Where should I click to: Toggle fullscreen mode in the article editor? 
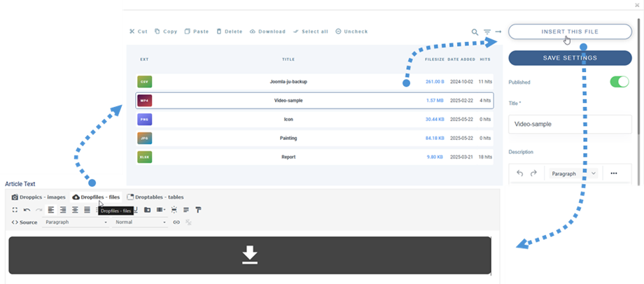(15, 210)
